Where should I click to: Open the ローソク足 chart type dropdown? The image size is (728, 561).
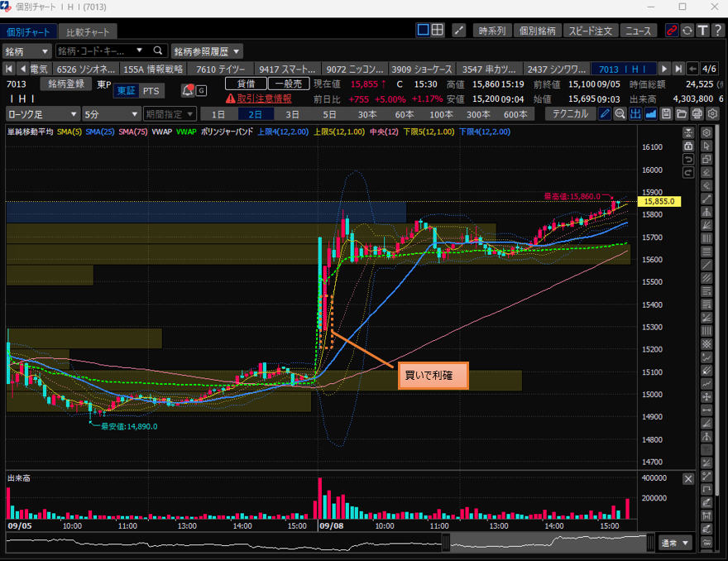pos(43,113)
